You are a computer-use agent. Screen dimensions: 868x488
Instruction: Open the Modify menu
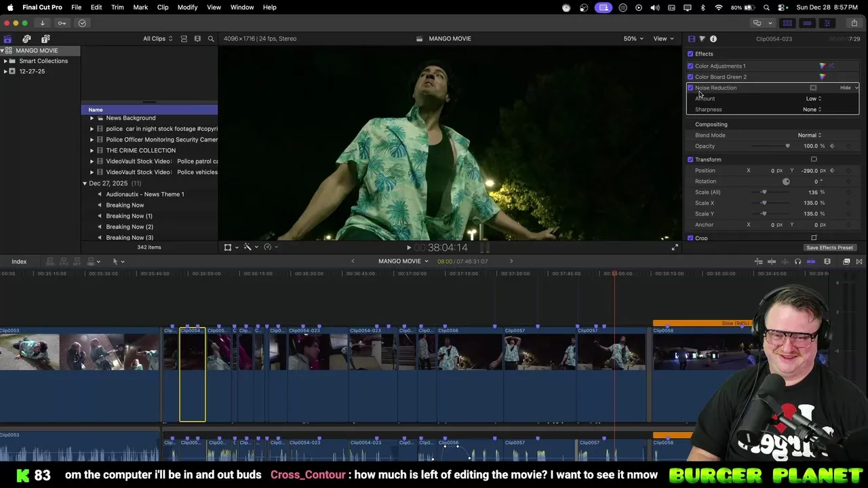(188, 7)
